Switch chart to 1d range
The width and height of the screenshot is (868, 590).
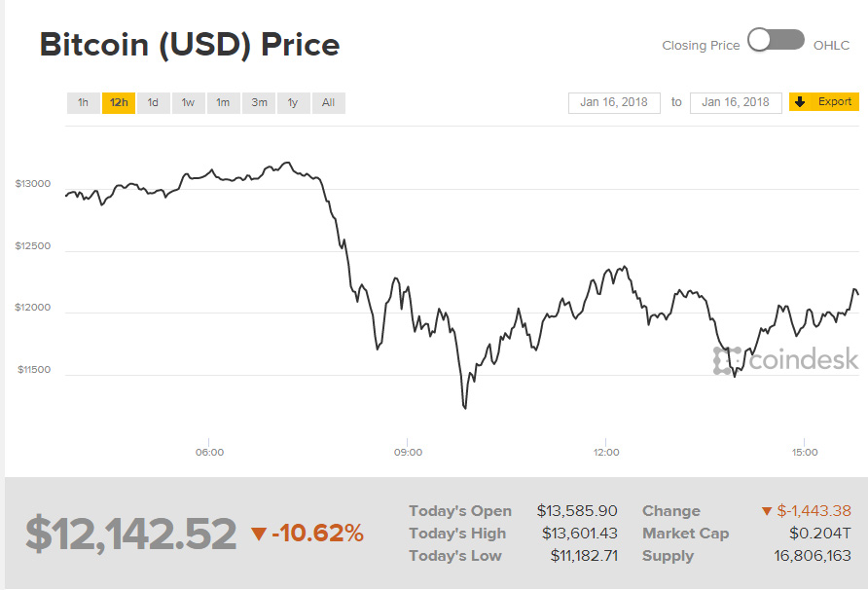(x=153, y=102)
